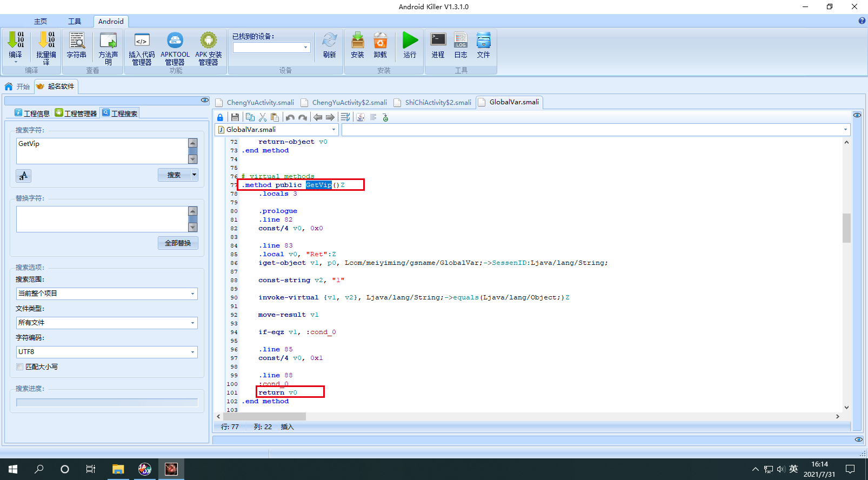
Task: Click the redo arrow icon
Action: (303, 117)
